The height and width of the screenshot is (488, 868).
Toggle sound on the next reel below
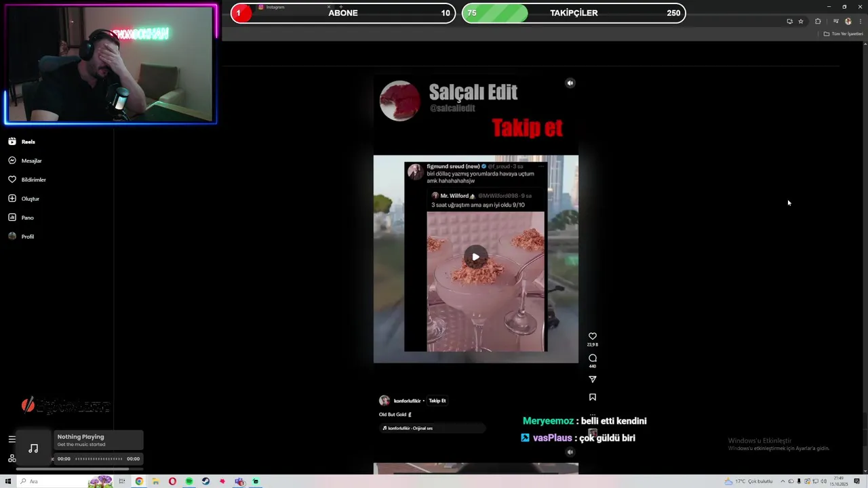point(570,452)
